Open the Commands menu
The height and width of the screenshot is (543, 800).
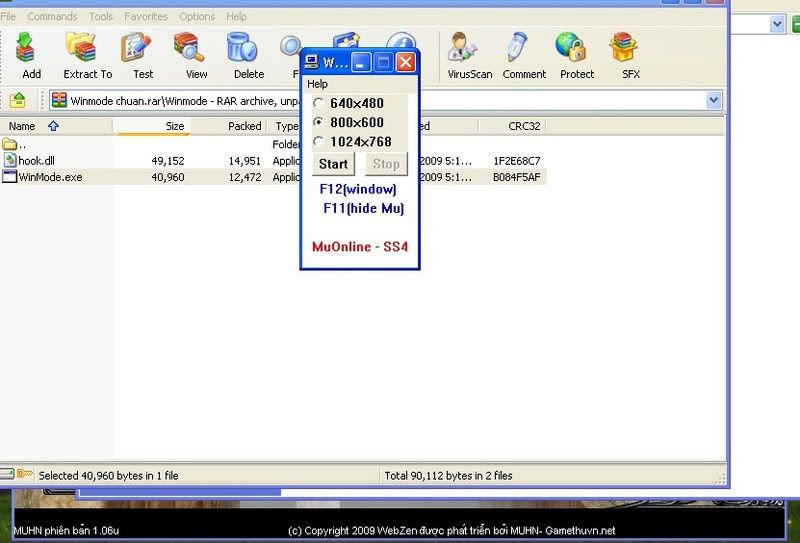[52, 16]
